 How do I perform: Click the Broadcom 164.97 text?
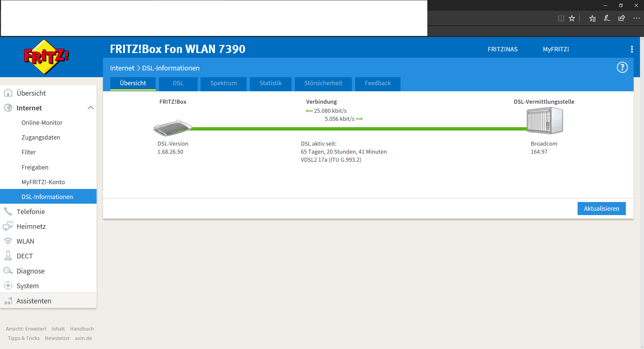tap(544, 148)
